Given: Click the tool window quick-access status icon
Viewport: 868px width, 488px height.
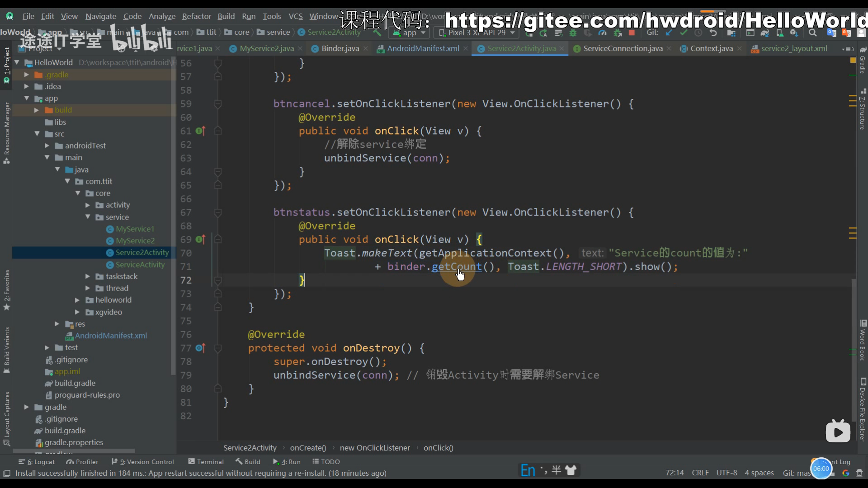Looking at the screenshot, I should tap(7, 473).
